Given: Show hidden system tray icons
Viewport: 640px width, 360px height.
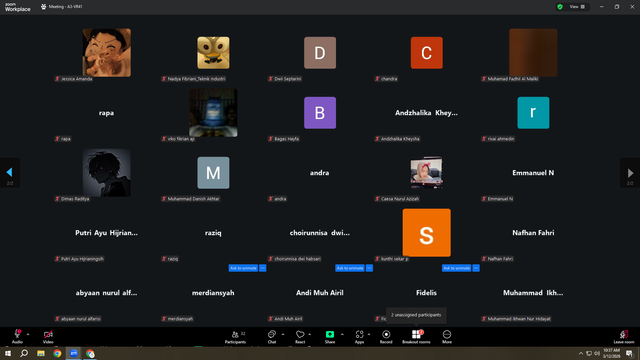Looking at the screenshot, I should click(581, 353).
